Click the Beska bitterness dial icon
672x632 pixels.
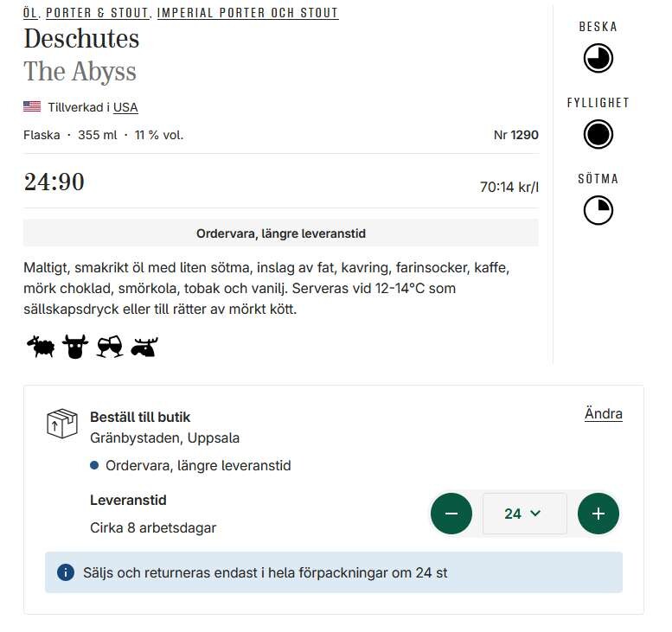(598, 59)
